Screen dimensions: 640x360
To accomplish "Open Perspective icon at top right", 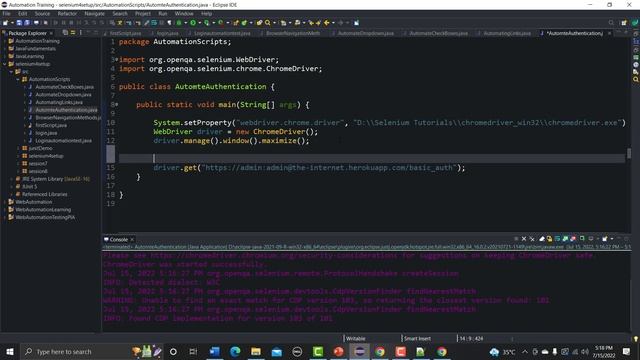I will 624,23.
